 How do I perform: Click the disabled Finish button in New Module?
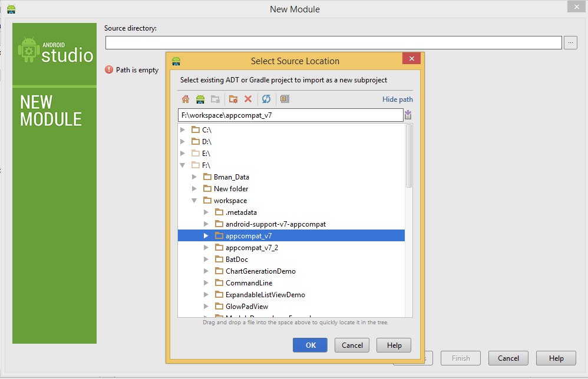coord(461,358)
